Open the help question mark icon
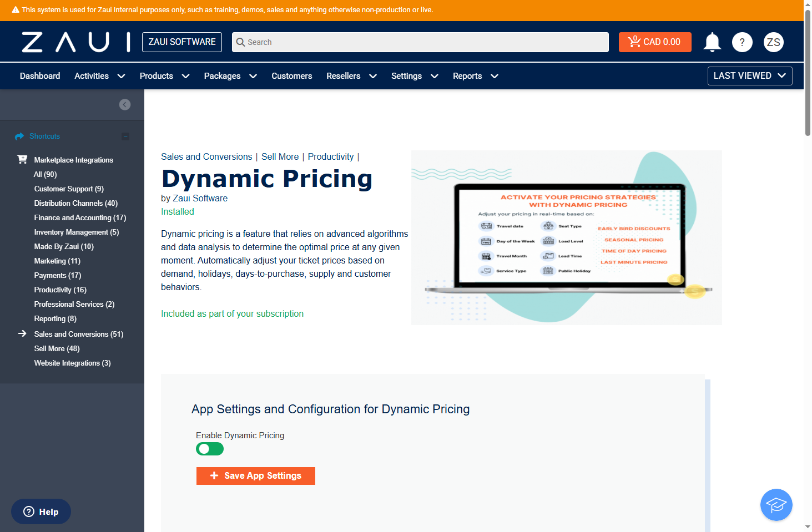Screen dimensions: 812x532 pyautogui.click(x=742, y=42)
